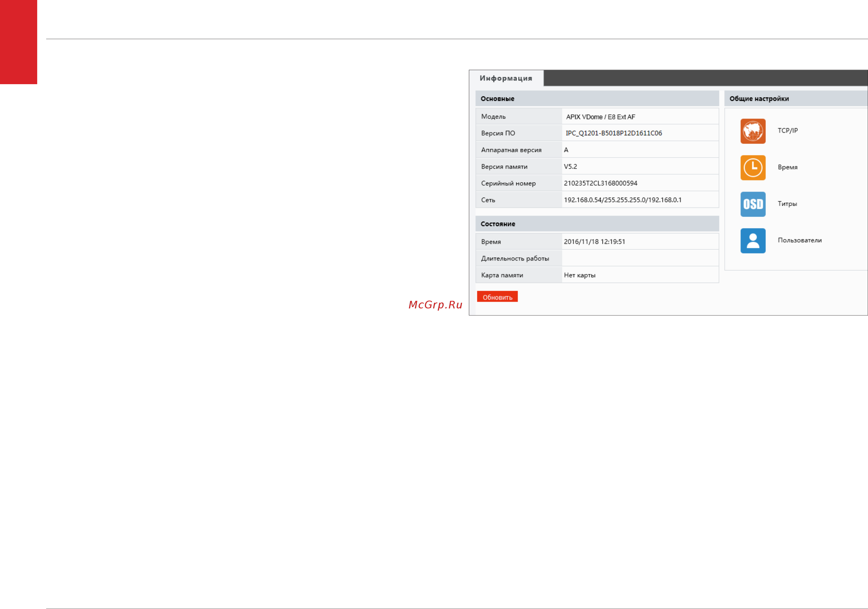Open TCP/IP settings globe icon
Image resolution: width=868 pixels, height=609 pixels.
753,131
